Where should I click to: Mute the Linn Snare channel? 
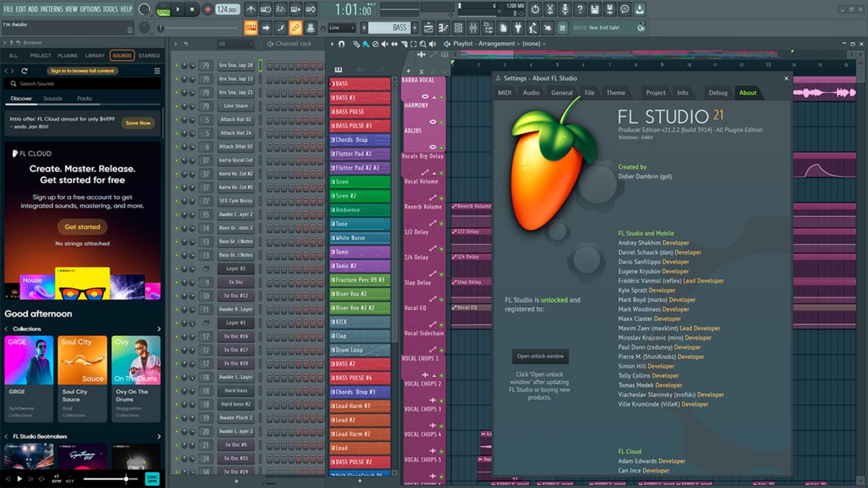coord(176,106)
